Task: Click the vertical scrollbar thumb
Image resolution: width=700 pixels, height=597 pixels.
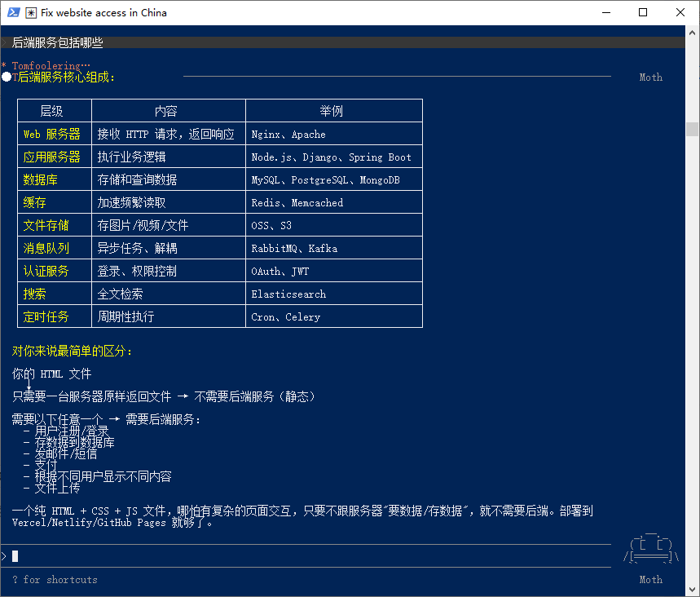Action: 692,129
